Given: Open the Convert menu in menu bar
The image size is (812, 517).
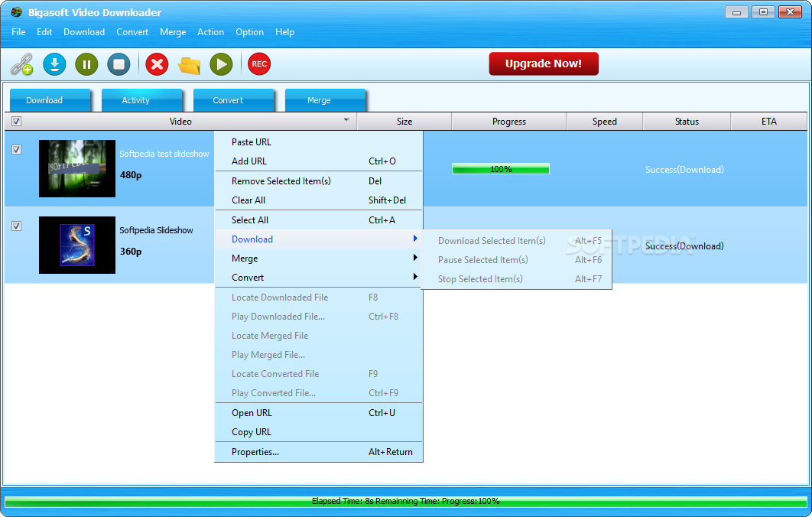Looking at the screenshot, I should [x=132, y=32].
